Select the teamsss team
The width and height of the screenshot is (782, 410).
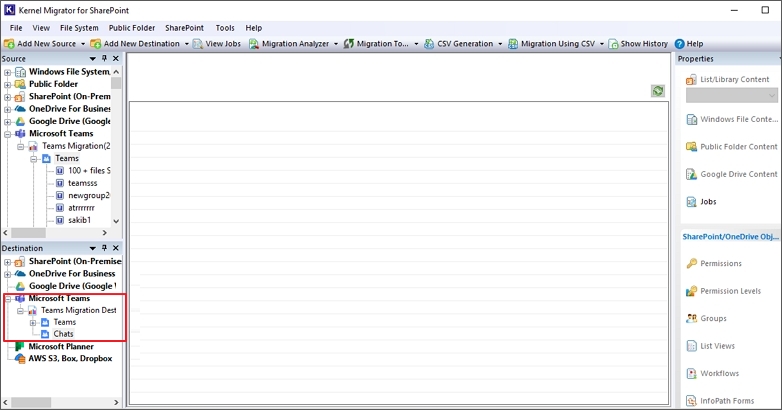pyautogui.click(x=83, y=183)
